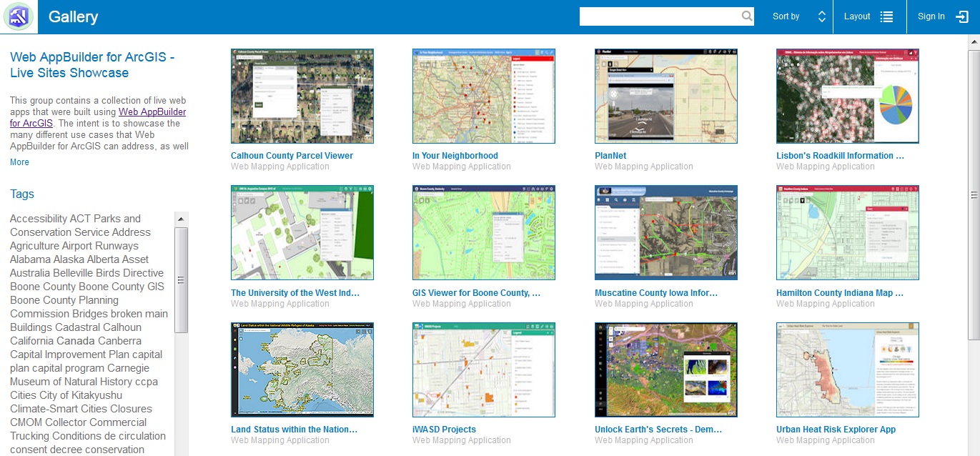The height and width of the screenshot is (456, 980).
Task: Click Unlock Earth's Secrets title link
Action: [x=658, y=430]
